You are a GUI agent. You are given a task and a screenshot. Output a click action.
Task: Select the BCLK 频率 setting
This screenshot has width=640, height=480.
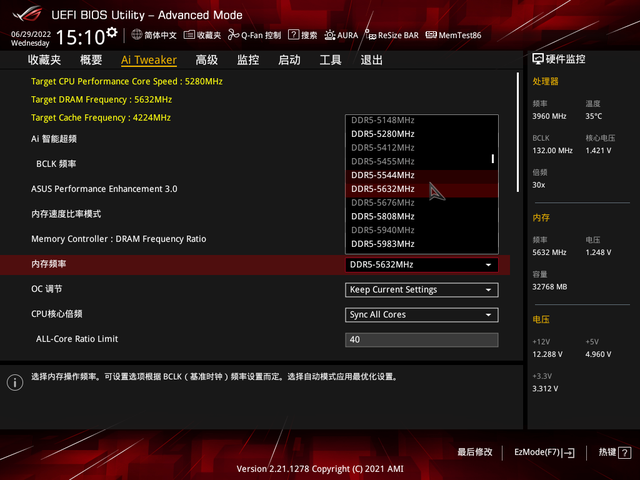click(x=56, y=164)
